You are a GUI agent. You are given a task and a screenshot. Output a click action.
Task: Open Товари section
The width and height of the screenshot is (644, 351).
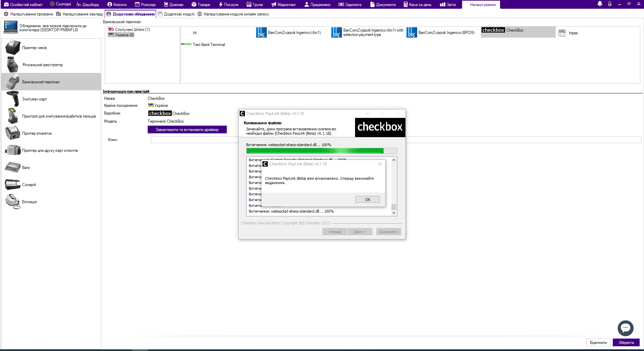(x=201, y=4)
